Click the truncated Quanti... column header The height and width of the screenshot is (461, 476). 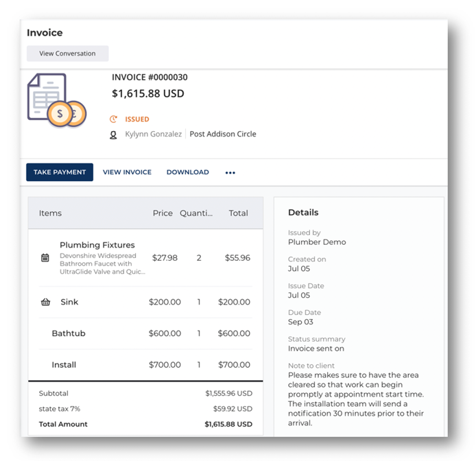[x=196, y=213]
